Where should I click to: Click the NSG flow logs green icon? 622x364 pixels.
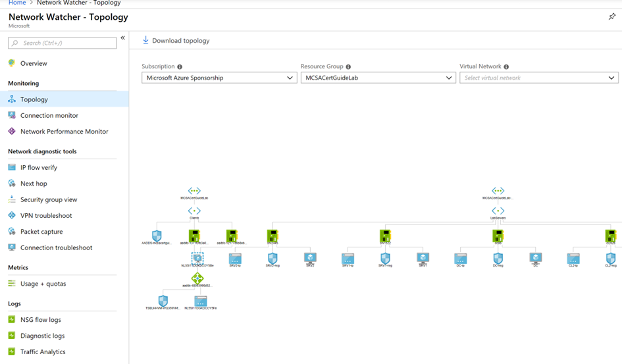coord(12,319)
